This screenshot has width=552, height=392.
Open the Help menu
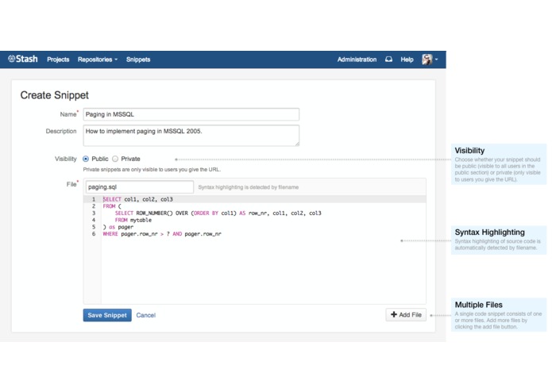(407, 60)
